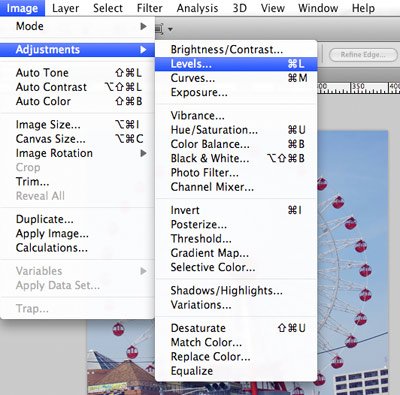The height and width of the screenshot is (395, 400).
Task: Open the Filter menu
Action: [150, 8]
